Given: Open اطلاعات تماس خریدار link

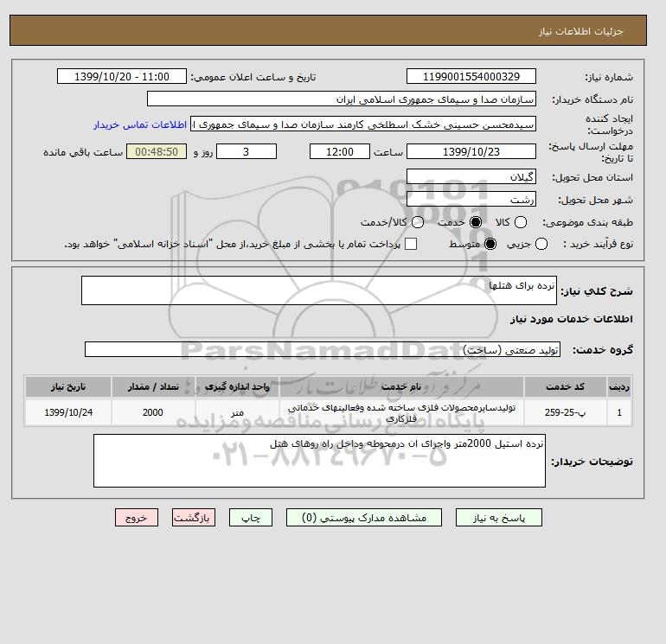Looking at the screenshot, I should 140,124.
